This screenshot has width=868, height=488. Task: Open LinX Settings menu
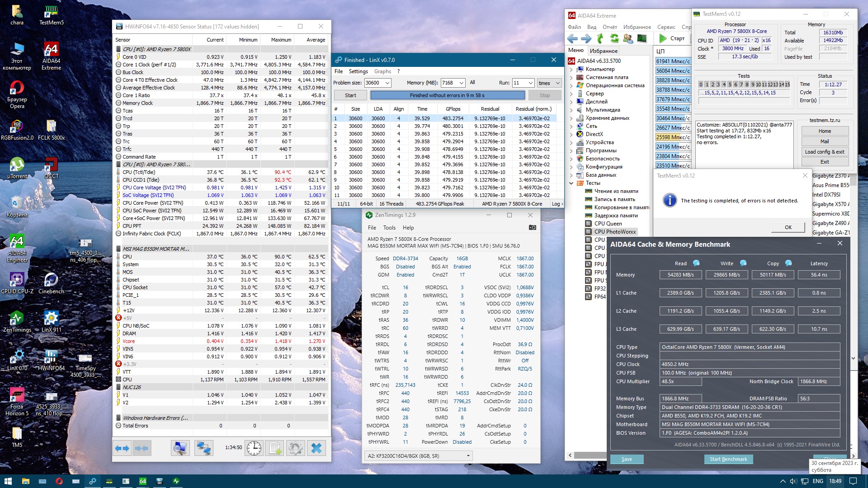click(x=358, y=71)
